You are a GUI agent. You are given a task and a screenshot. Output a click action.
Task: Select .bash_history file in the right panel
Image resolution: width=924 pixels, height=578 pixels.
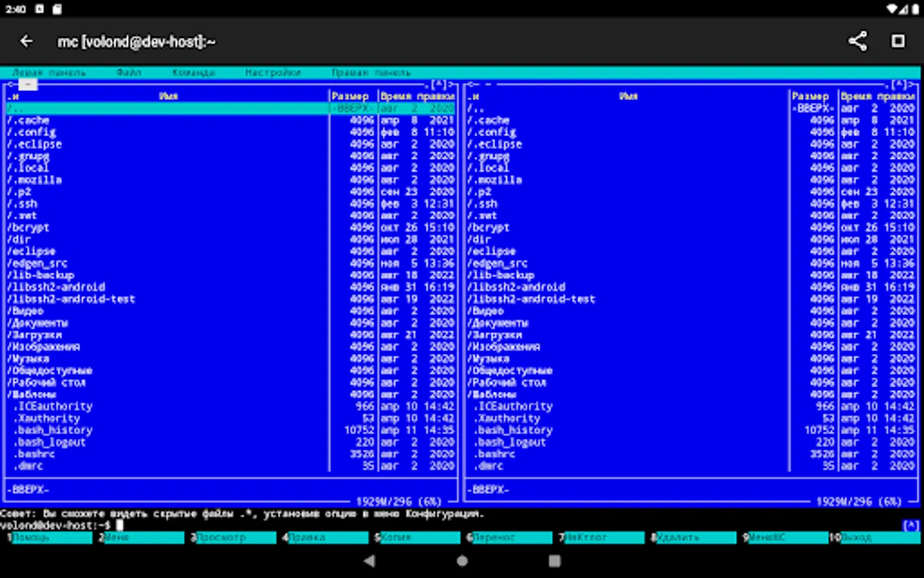pyautogui.click(x=514, y=430)
